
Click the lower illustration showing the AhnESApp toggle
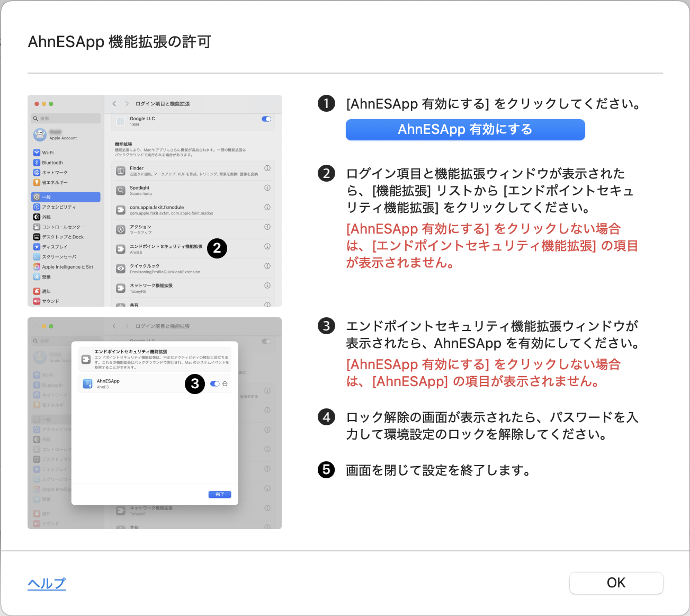[x=155, y=423]
